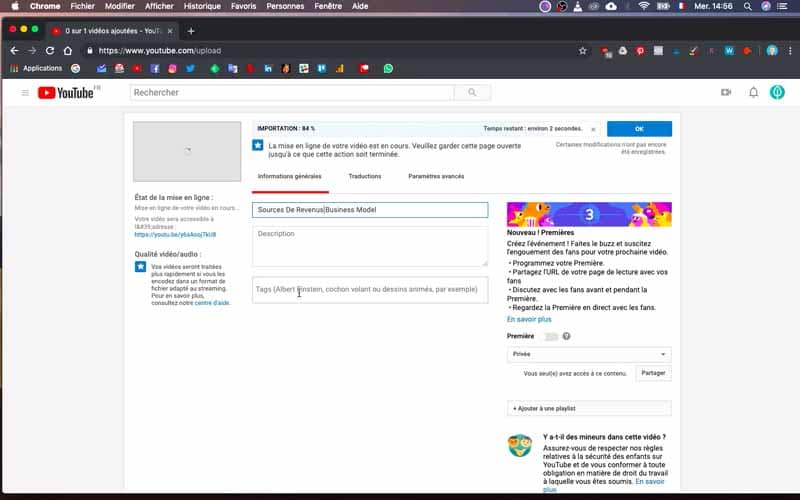Click the video thumbnail placeholder
The height and width of the screenshot is (500, 800).
click(187, 152)
